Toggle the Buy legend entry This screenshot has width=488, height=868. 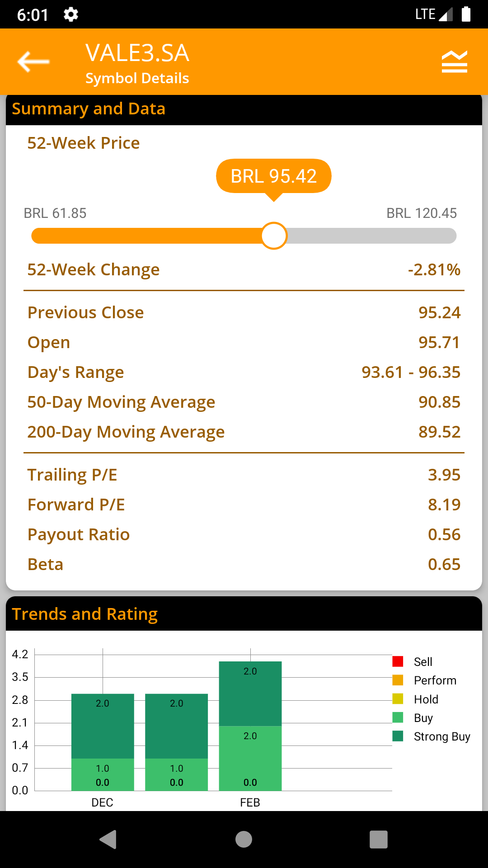tap(423, 718)
